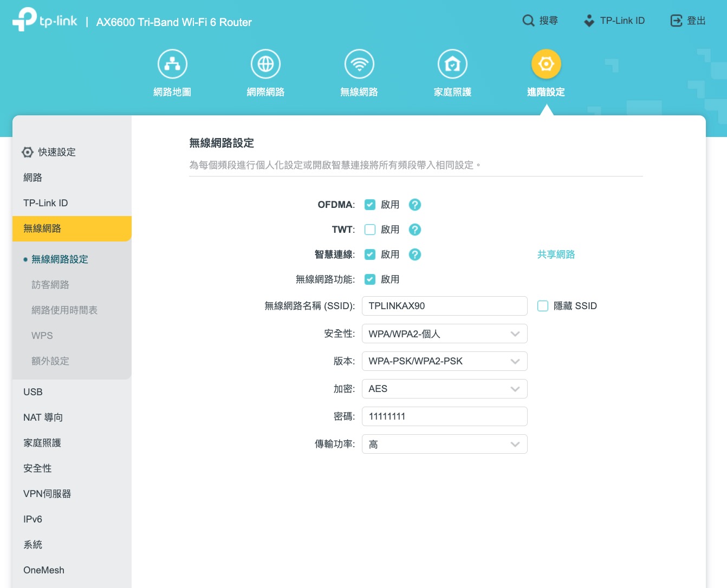Enable the TWT checkbox
The height and width of the screenshot is (588, 727).
pyautogui.click(x=370, y=230)
